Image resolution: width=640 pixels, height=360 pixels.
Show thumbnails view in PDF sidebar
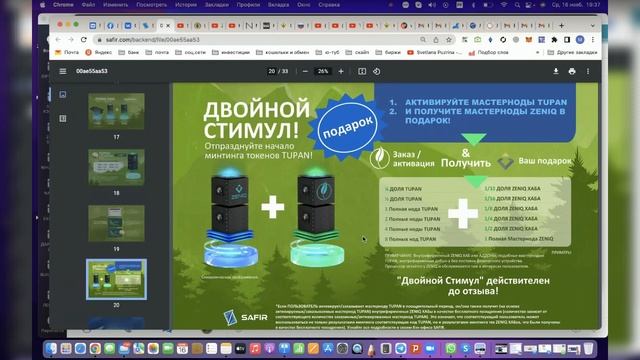[x=62, y=94]
